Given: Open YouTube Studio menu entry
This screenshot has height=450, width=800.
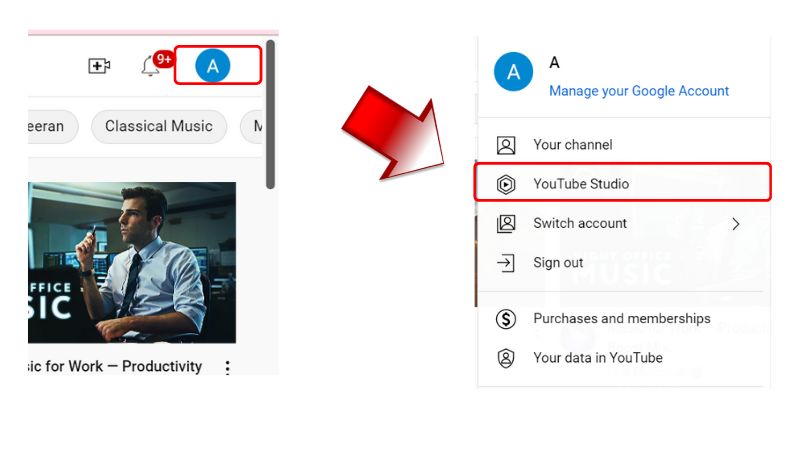Looking at the screenshot, I should point(622,184).
